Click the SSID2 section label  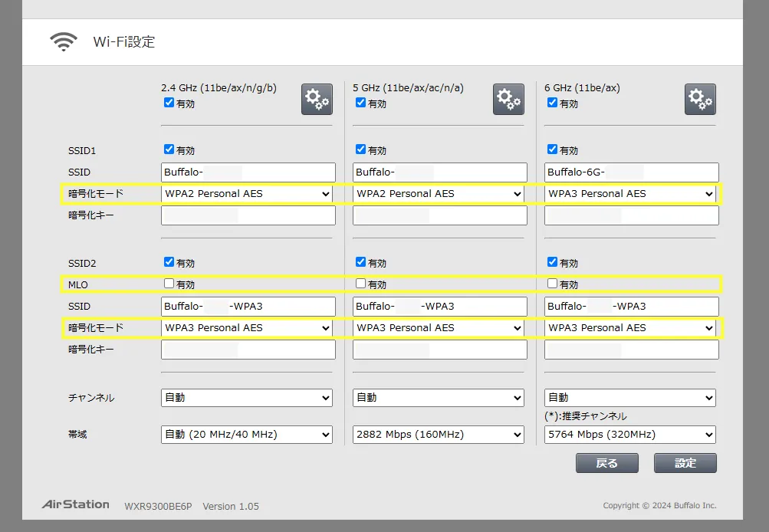pyautogui.click(x=82, y=264)
